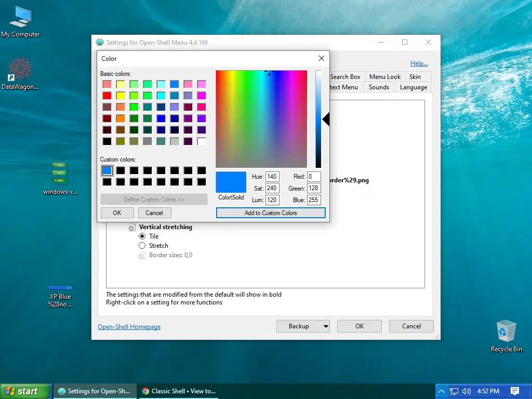The height and width of the screenshot is (399, 532).
Task: Click Cancel in the Color dialog
Action: coord(154,212)
